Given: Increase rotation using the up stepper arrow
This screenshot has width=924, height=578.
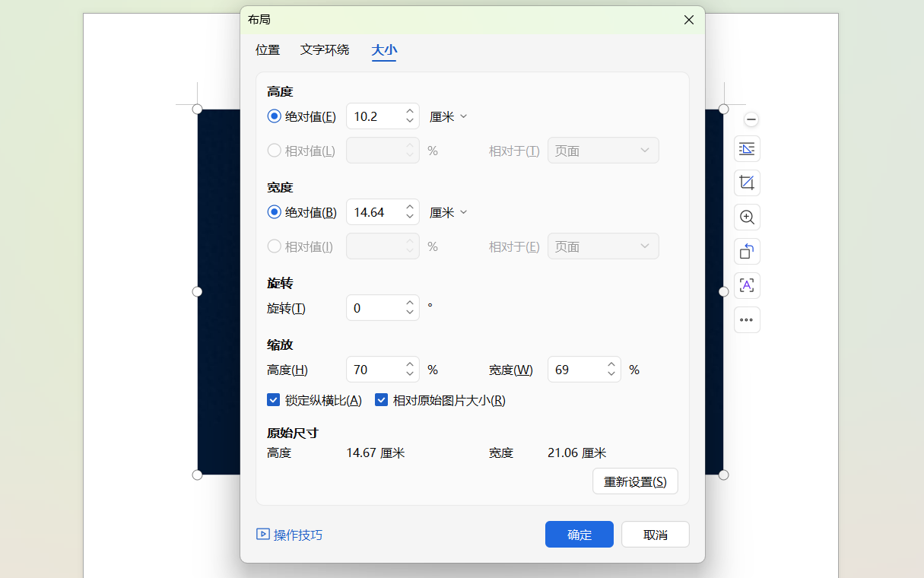Looking at the screenshot, I should tap(409, 302).
